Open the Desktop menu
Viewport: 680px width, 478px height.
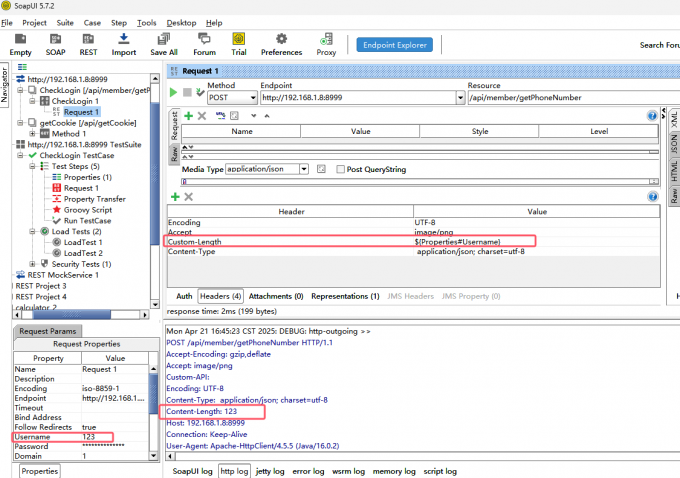tap(181, 23)
